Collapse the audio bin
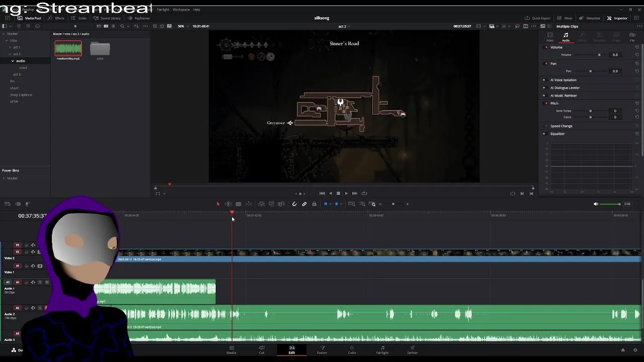This screenshot has height=362, width=644. coord(13,61)
